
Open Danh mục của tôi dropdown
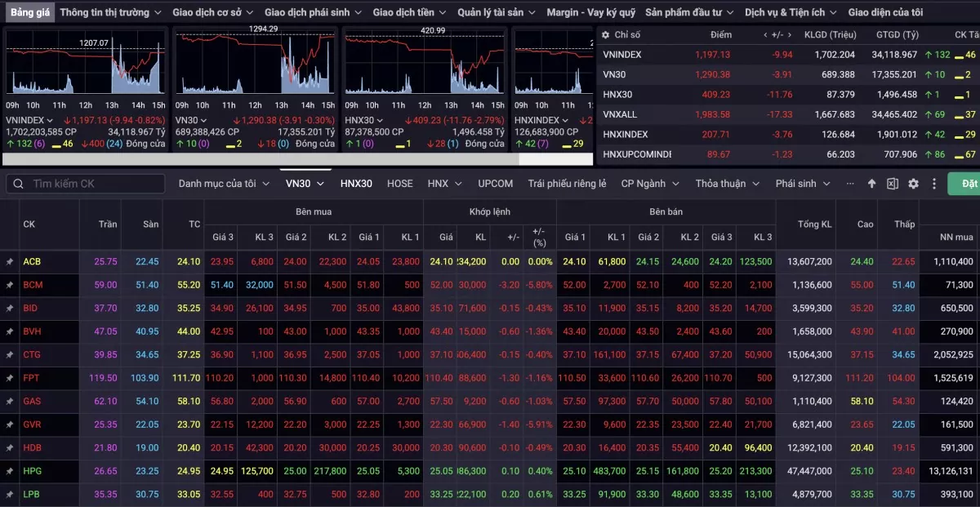tap(225, 184)
